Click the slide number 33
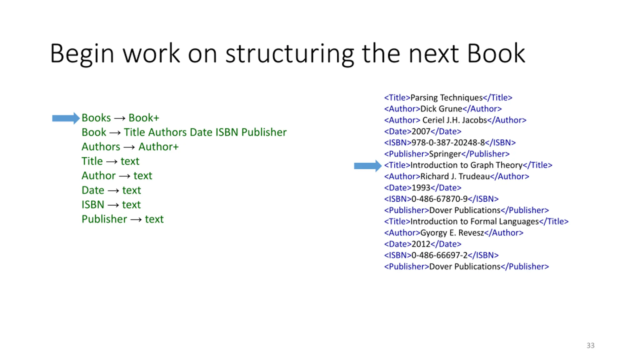 [590, 345]
